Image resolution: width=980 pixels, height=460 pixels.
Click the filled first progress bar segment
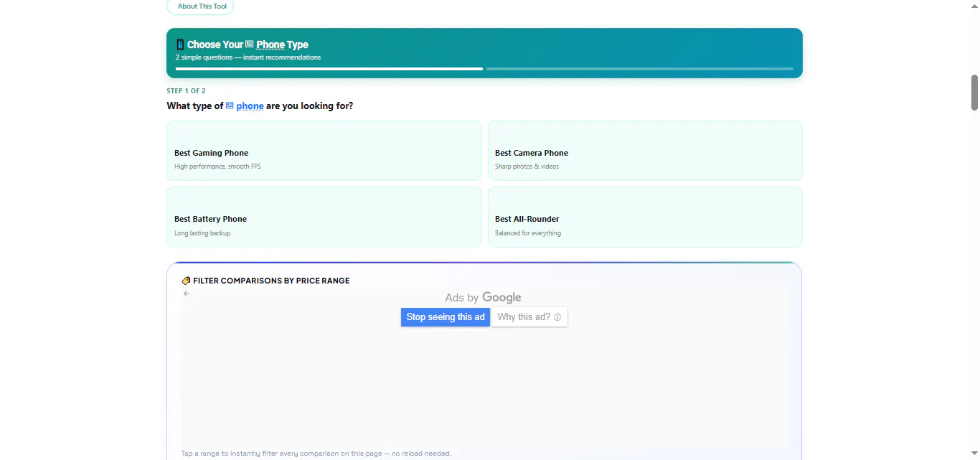coord(329,69)
